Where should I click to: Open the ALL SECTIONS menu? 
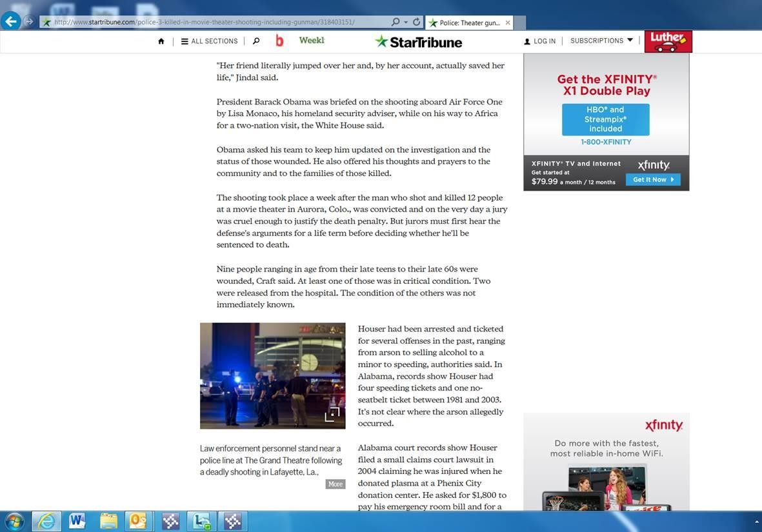click(x=209, y=41)
